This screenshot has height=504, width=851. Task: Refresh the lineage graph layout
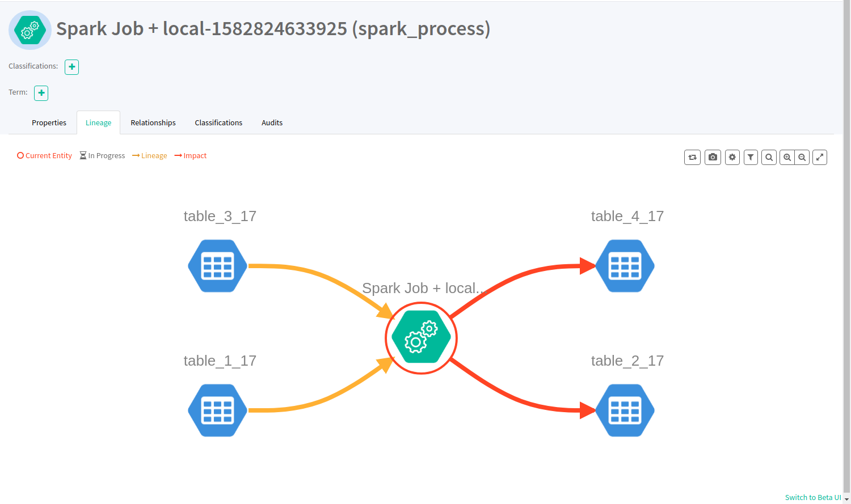[692, 157]
